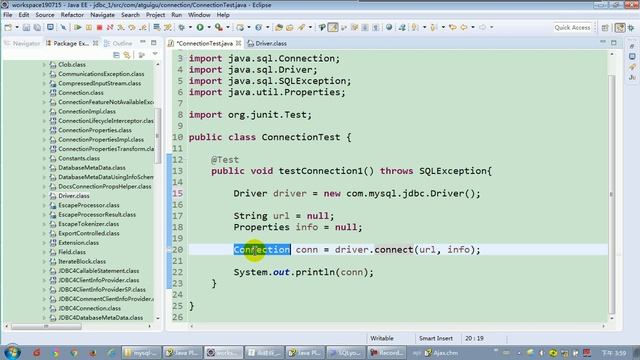This screenshot has width=640, height=360.
Task: Open the mysql taskbar window button
Action: pyautogui.click(x=141, y=353)
